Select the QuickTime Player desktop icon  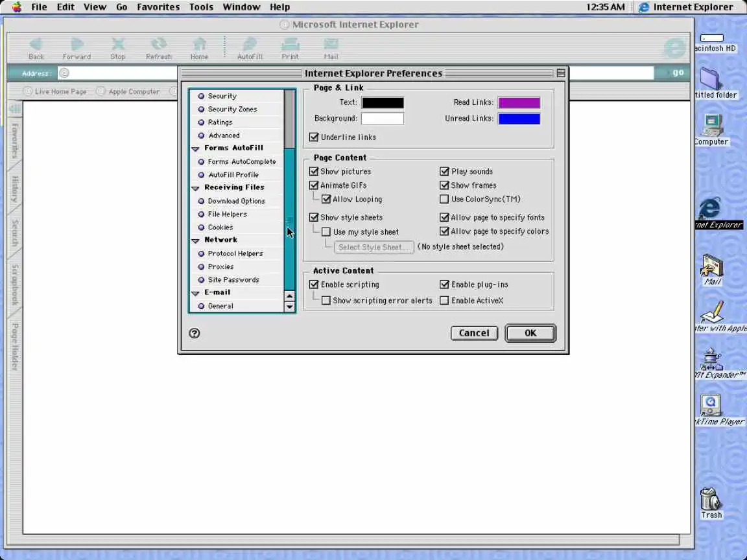pyautogui.click(x=711, y=406)
